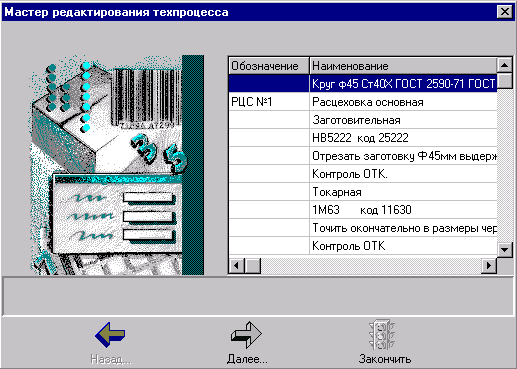Click the vertical scrollbar thumb
This screenshot has width=517, height=369.
[x=504, y=81]
